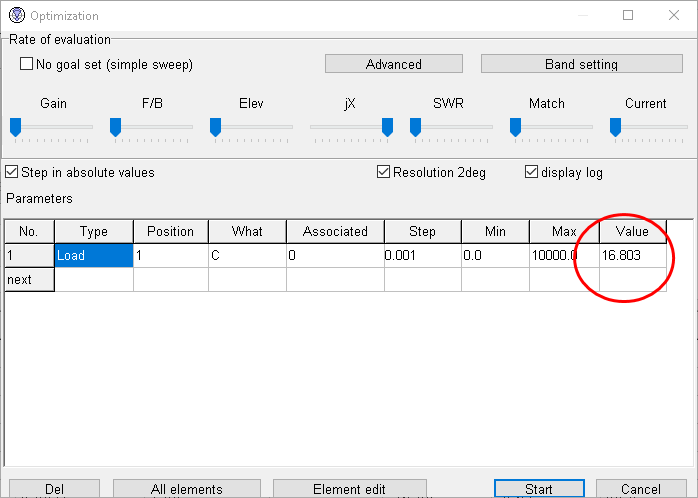
Task: Select the 'next' row header
Action: tap(29, 280)
